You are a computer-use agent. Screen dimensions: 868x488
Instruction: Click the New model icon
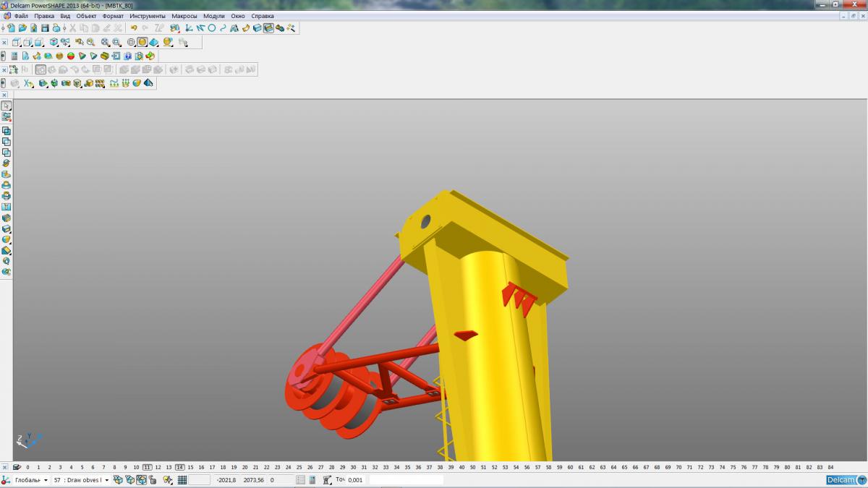coord(12,28)
